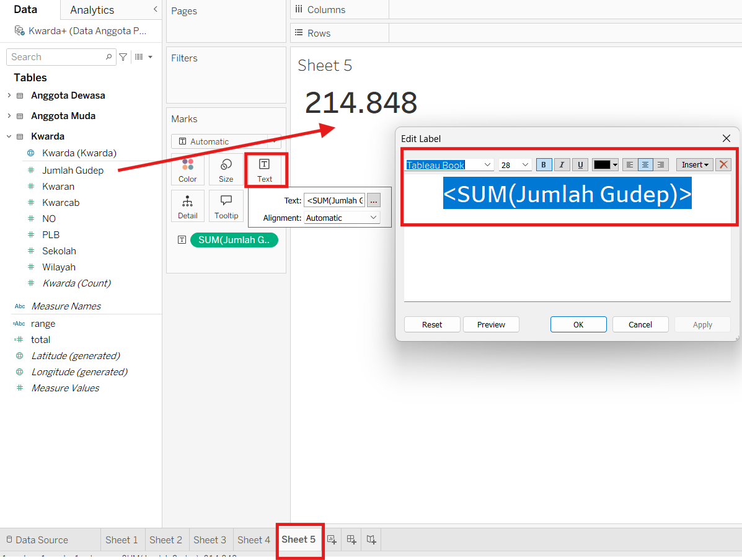Screen dimensions: 742x560
Task: Click the filter fields icon in Data pane
Action: pyautogui.click(x=123, y=57)
